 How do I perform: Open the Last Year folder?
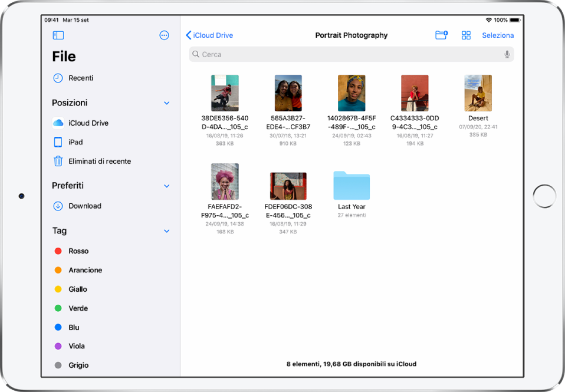coord(352,186)
